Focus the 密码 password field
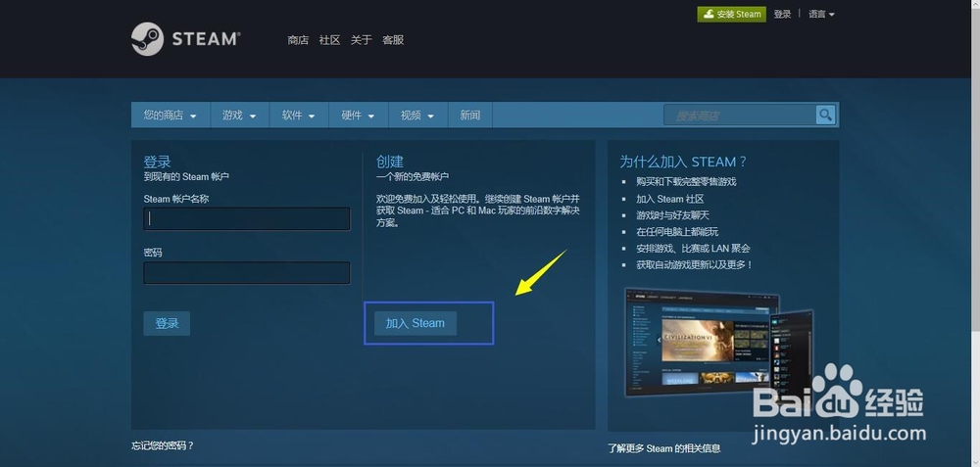This screenshot has width=980, height=467. point(247,273)
